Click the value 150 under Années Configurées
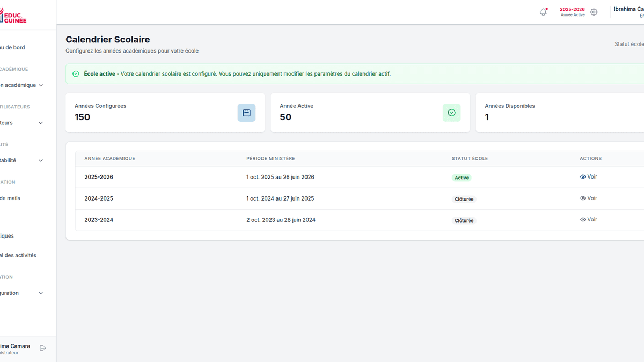The height and width of the screenshot is (362, 644). pos(82,117)
